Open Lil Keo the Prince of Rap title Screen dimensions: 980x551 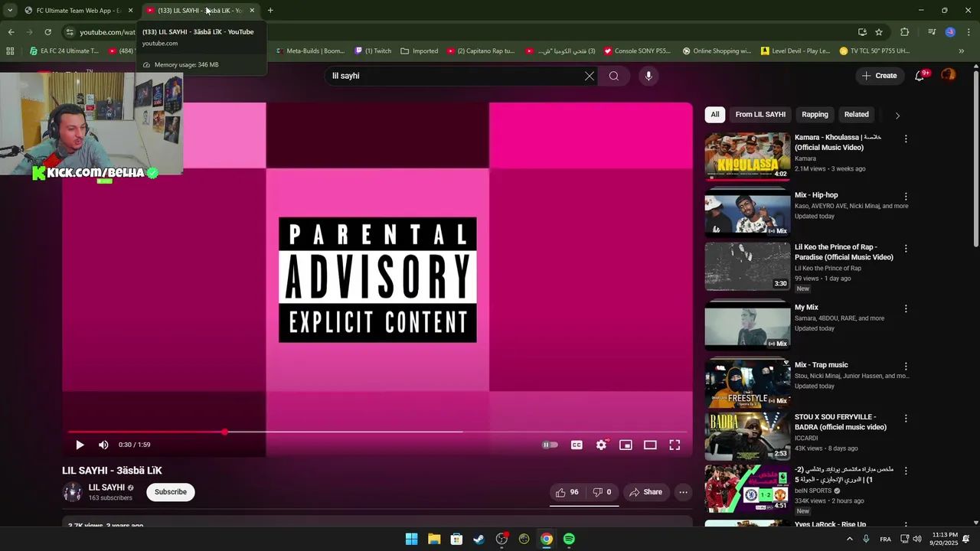click(x=844, y=252)
